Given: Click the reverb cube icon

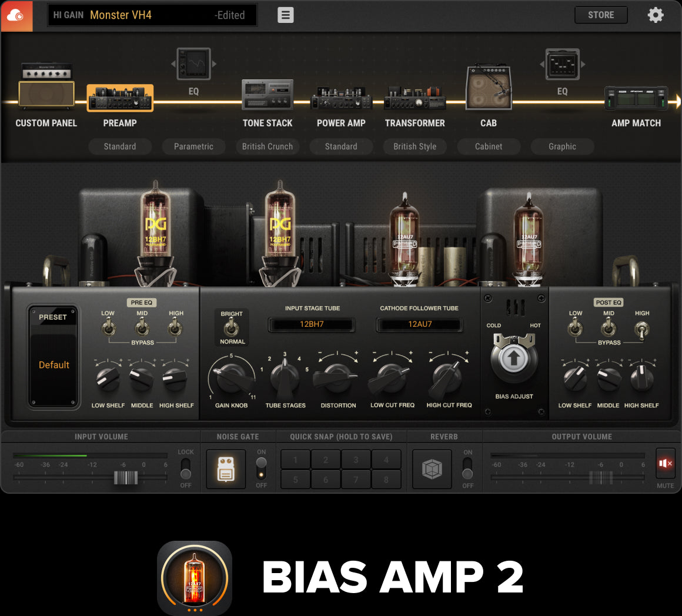Looking at the screenshot, I should coord(432,469).
